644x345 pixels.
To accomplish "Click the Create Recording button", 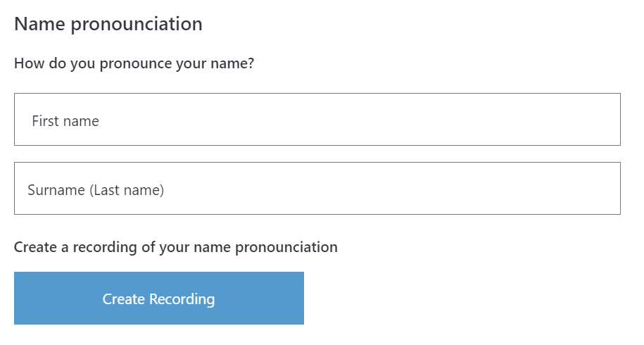I will (159, 299).
